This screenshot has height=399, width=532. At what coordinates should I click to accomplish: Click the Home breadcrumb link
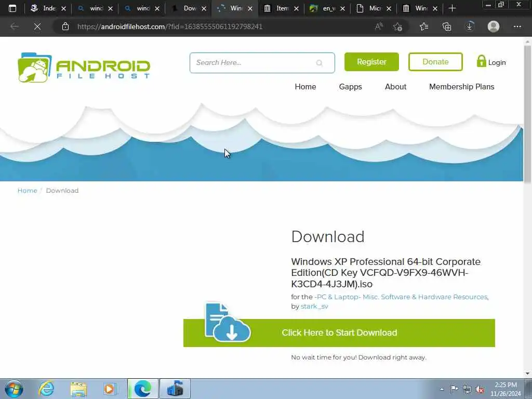point(27,190)
